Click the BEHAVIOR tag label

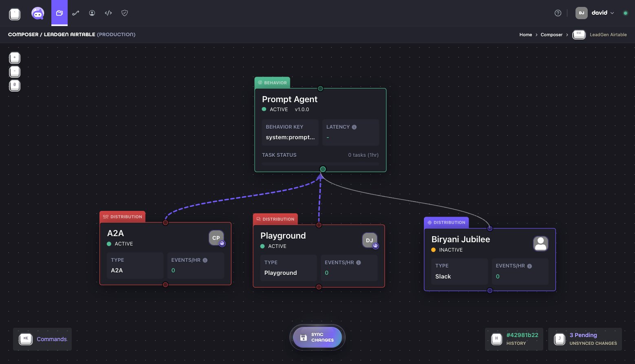coord(272,83)
